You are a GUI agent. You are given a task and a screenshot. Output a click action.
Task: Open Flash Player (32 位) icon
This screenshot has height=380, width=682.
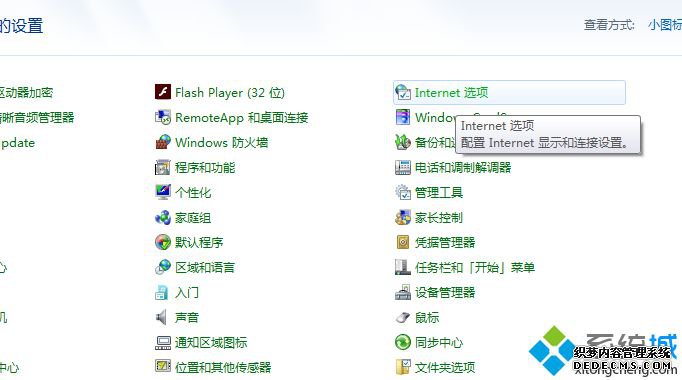coord(163,92)
